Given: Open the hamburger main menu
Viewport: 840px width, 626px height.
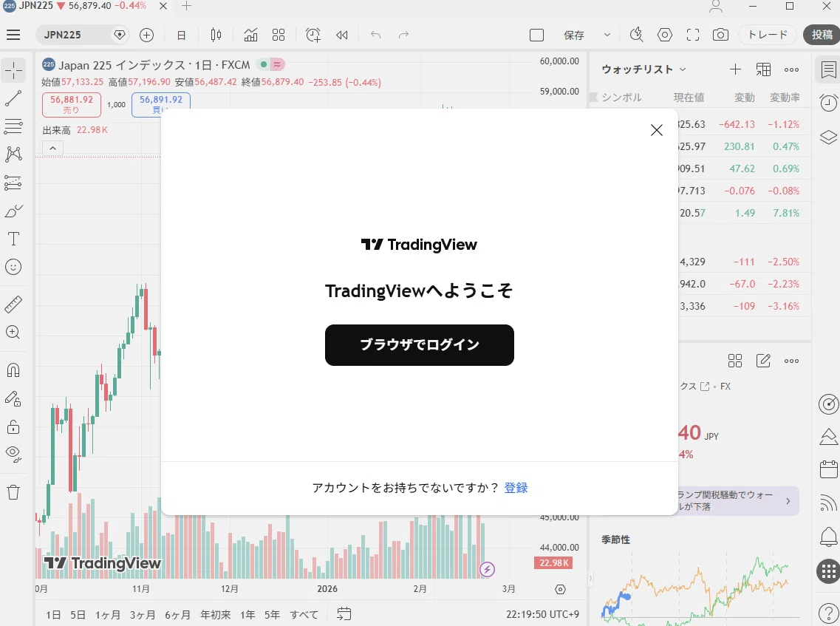Looking at the screenshot, I should (13, 35).
